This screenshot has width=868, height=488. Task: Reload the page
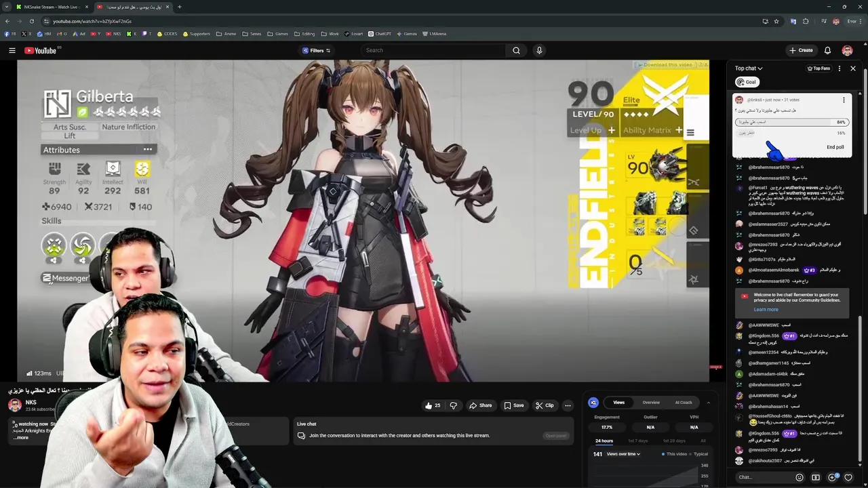[x=33, y=21]
